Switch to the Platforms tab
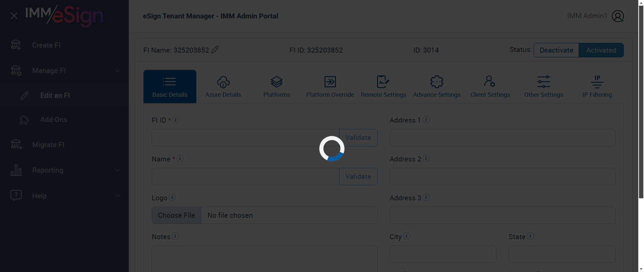This screenshot has height=272, width=644. click(x=277, y=86)
